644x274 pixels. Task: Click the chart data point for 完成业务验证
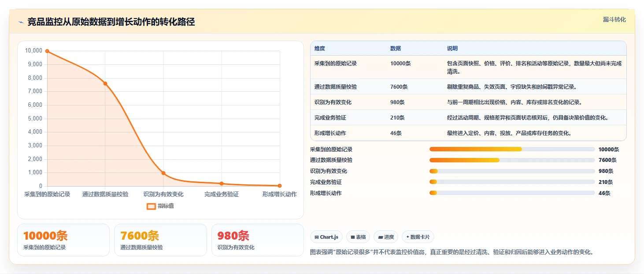[222, 184]
